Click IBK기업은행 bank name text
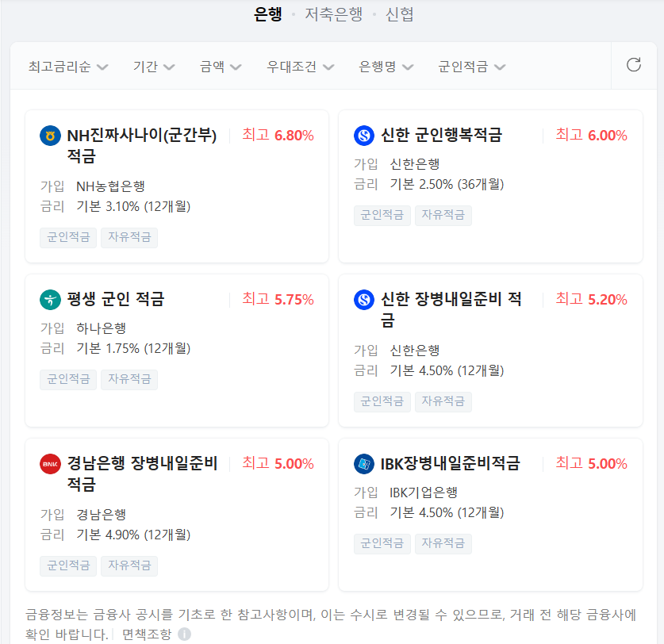664x644 pixels. (x=424, y=493)
